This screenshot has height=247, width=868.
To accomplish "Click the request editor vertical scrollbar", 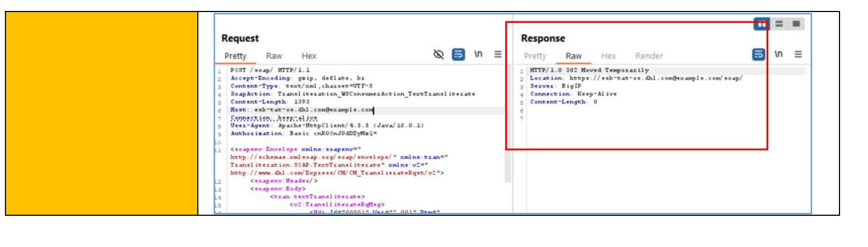I will pyautogui.click(x=508, y=126).
